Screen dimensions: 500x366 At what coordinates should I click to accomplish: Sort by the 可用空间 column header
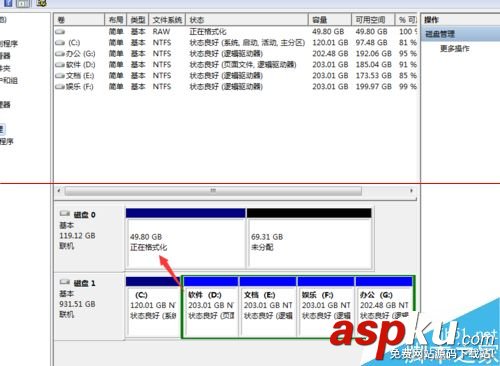pyautogui.click(x=373, y=20)
